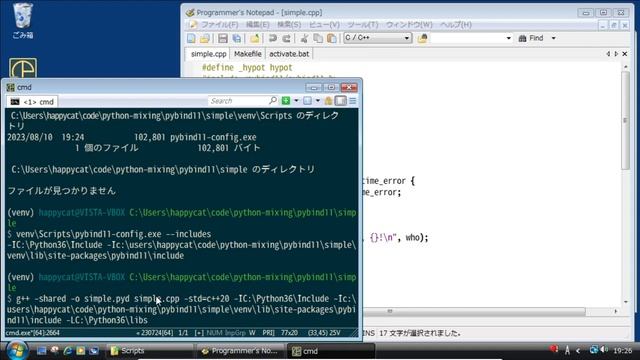Click the Search field in the cmd window
The width and height of the screenshot is (640, 360).
tap(238, 101)
